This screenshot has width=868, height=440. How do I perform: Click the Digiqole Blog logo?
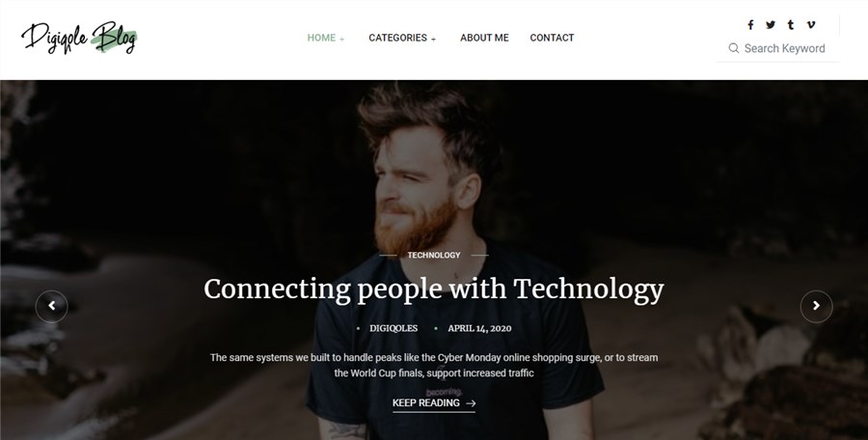79,39
